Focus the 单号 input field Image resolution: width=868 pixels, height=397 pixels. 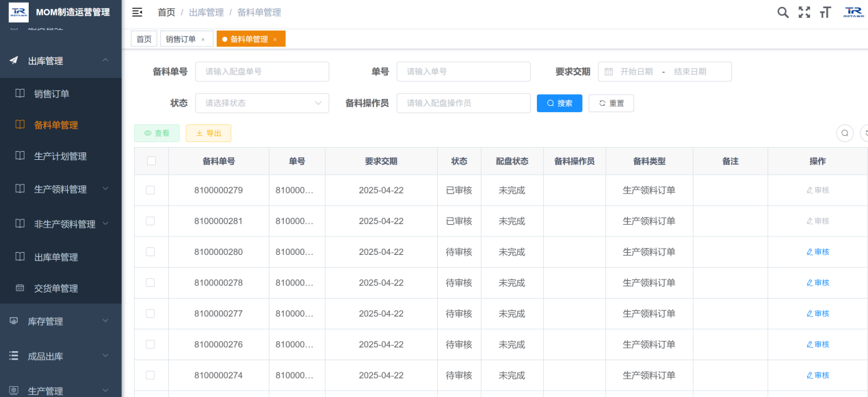tap(464, 72)
